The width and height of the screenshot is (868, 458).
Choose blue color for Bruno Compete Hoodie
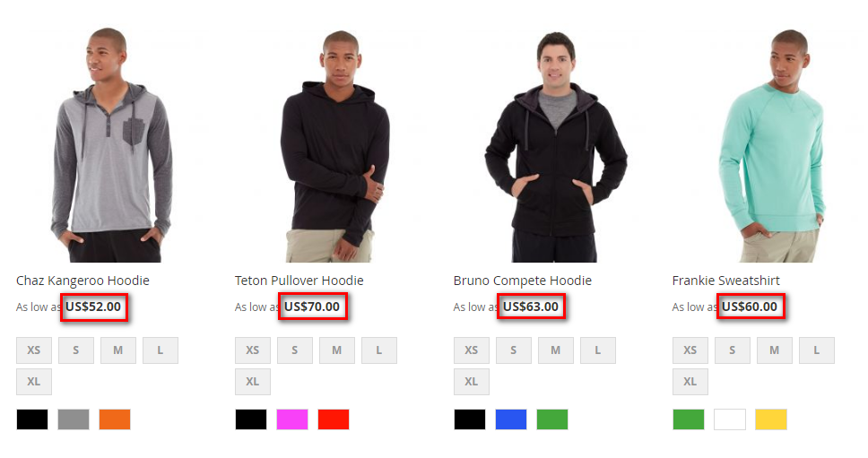click(x=511, y=419)
